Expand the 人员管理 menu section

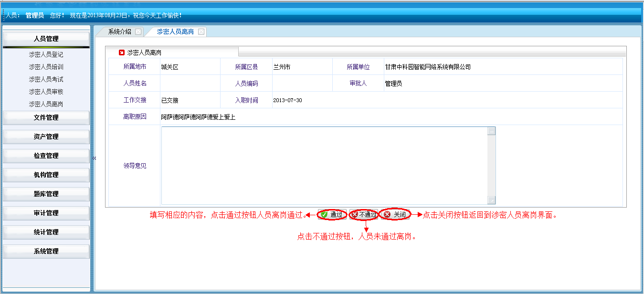[46, 39]
